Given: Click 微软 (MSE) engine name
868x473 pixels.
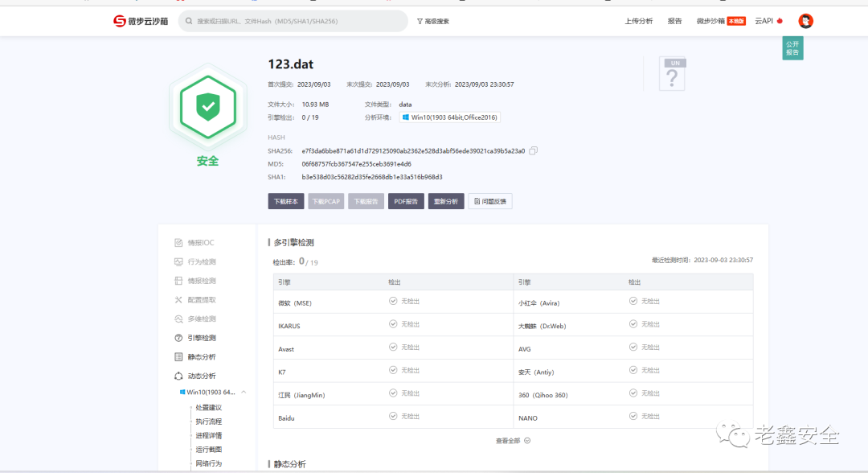Looking at the screenshot, I should point(295,303).
